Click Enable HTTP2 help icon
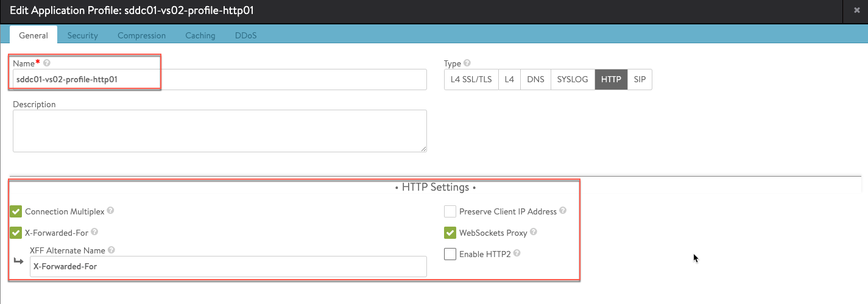The height and width of the screenshot is (304, 868). (x=518, y=253)
